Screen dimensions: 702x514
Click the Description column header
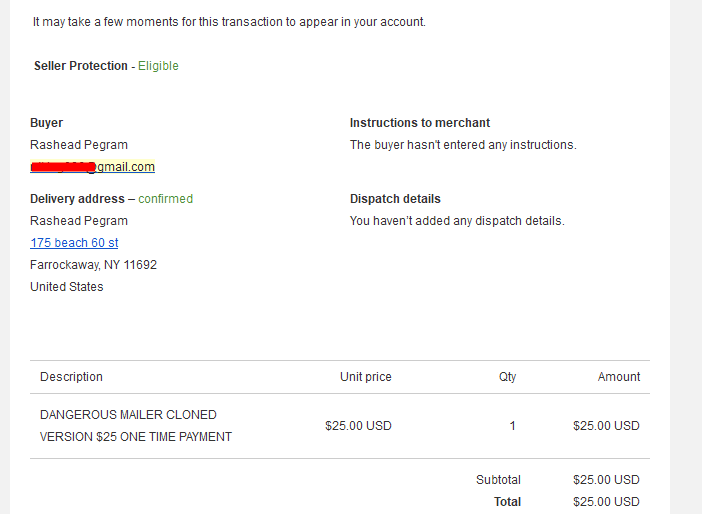point(71,377)
